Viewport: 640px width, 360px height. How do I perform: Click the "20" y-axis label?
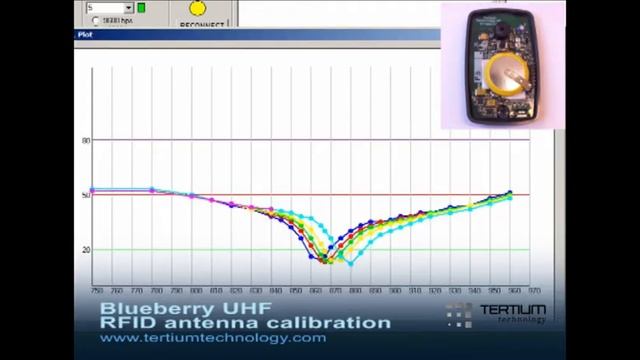[86, 250]
